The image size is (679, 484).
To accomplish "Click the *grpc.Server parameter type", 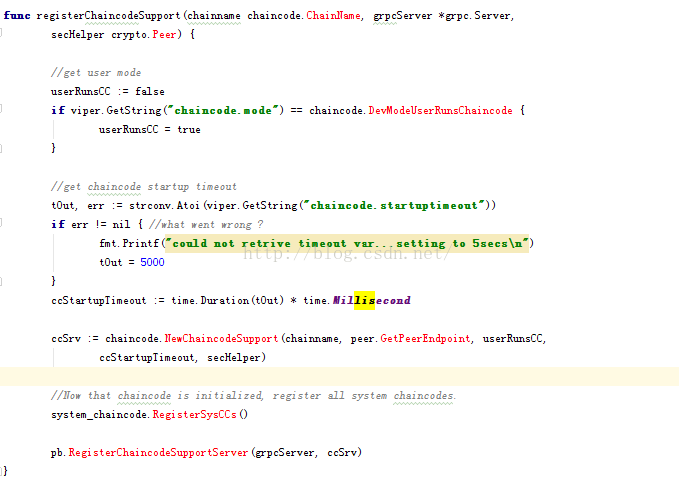I will click(474, 16).
